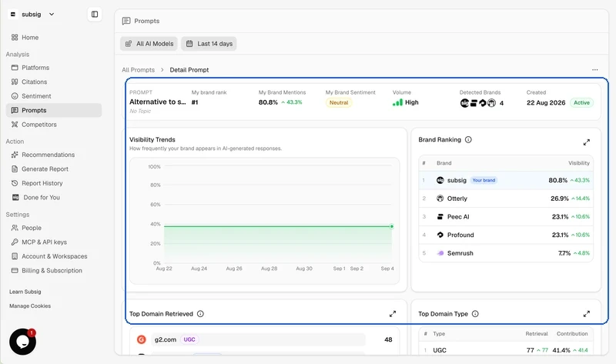This screenshot has width=616, height=364.
Task: Return to All Prompts breadcrumb
Action: 139,70
